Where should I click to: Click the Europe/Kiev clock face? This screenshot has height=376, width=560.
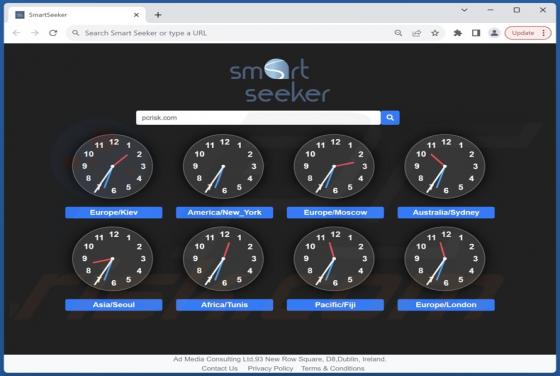coord(112,166)
